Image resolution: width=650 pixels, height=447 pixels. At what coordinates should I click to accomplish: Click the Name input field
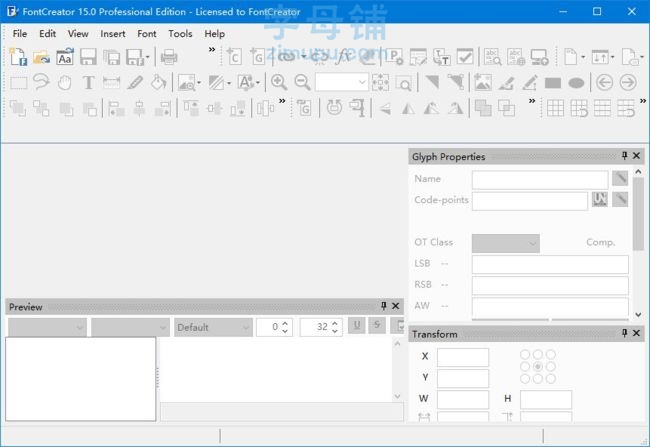click(x=540, y=180)
